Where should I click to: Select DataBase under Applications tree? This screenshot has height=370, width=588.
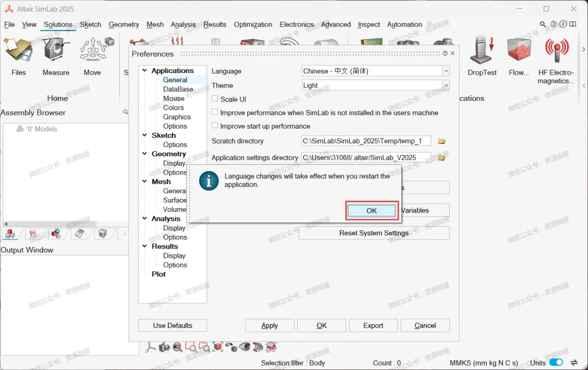(x=178, y=89)
